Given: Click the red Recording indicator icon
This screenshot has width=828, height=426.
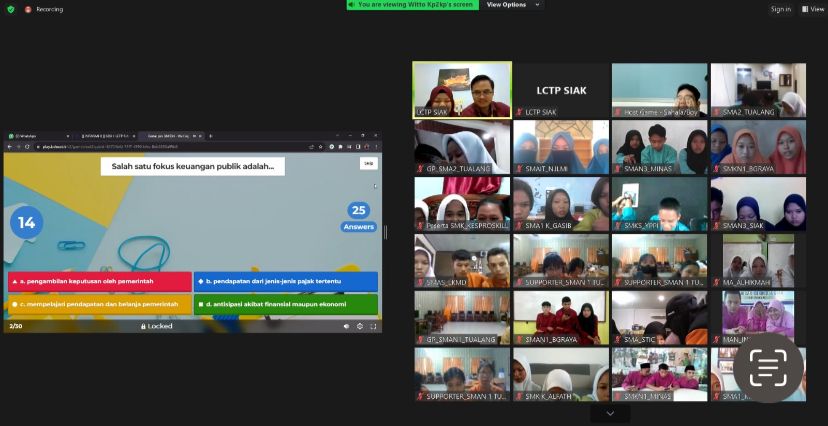Looking at the screenshot, I should click(28, 9).
